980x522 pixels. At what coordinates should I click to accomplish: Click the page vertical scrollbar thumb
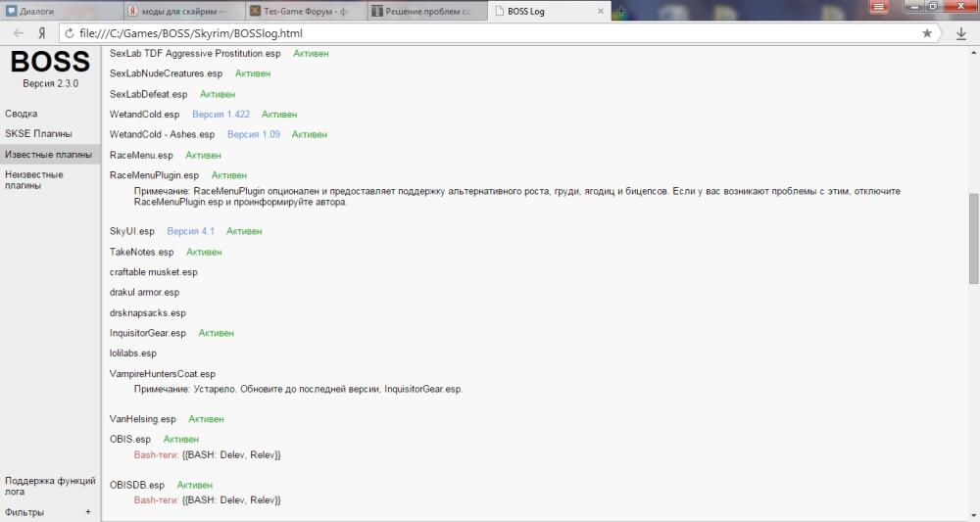point(974,238)
